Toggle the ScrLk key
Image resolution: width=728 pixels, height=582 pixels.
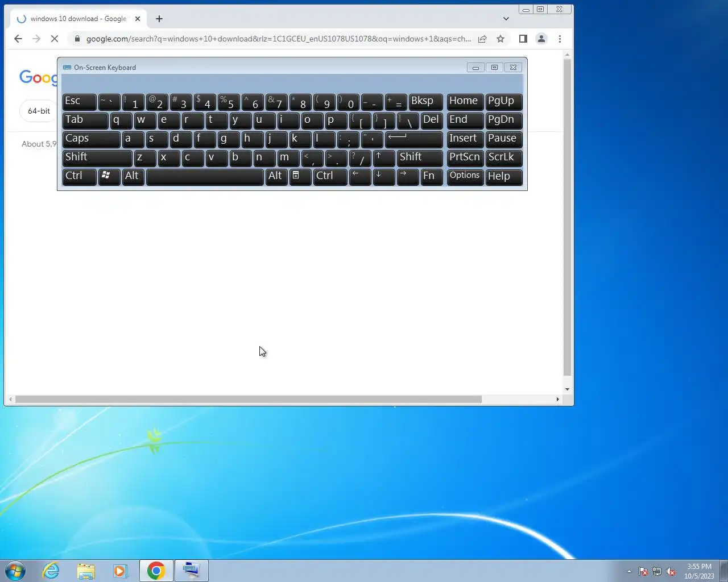pos(504,158)
